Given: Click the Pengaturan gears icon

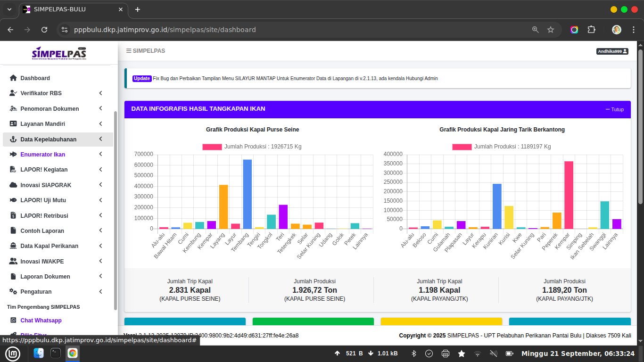Looking at the screenshot, I should point(13,292).
